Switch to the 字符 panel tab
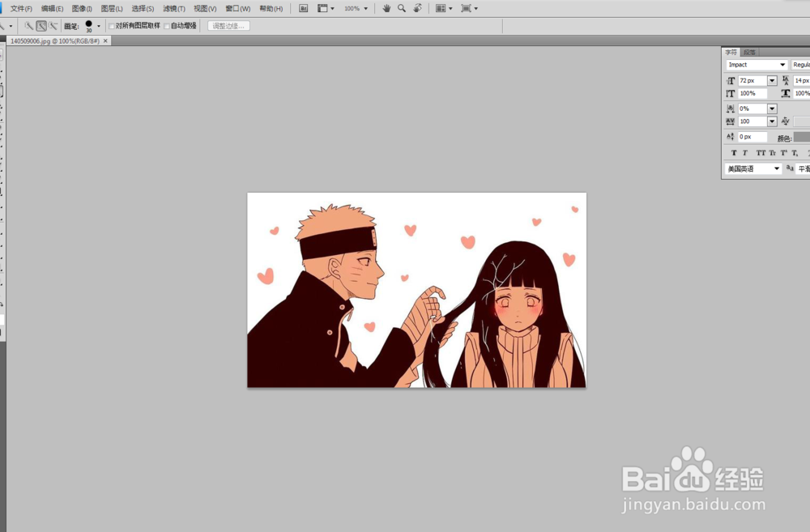 point(731,52)
